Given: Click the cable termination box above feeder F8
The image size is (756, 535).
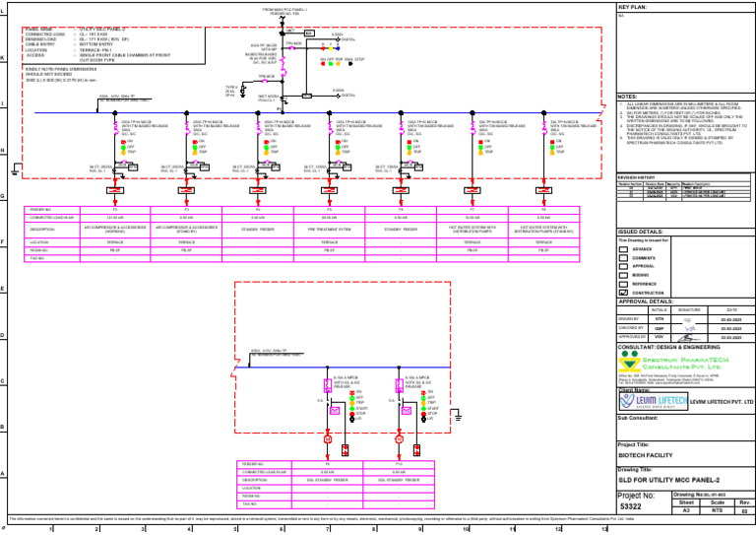Looking at the screenshot, I should tap(543, 190).
